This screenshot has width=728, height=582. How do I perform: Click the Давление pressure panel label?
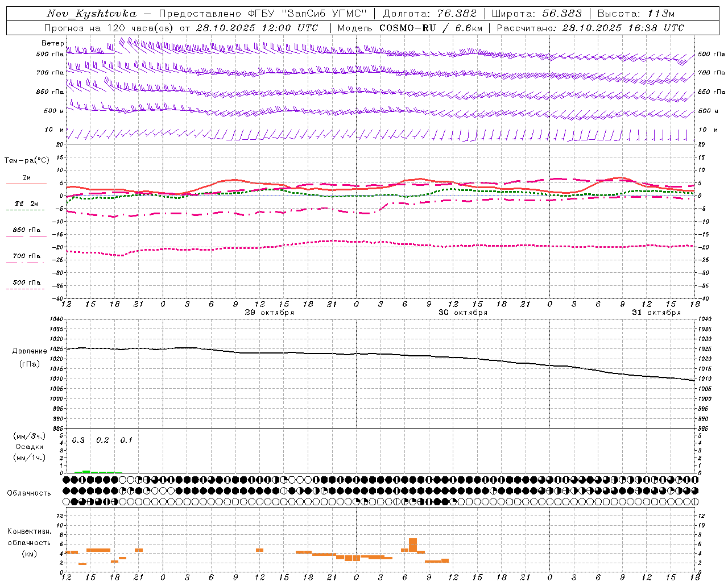click(x=30, y=351)
